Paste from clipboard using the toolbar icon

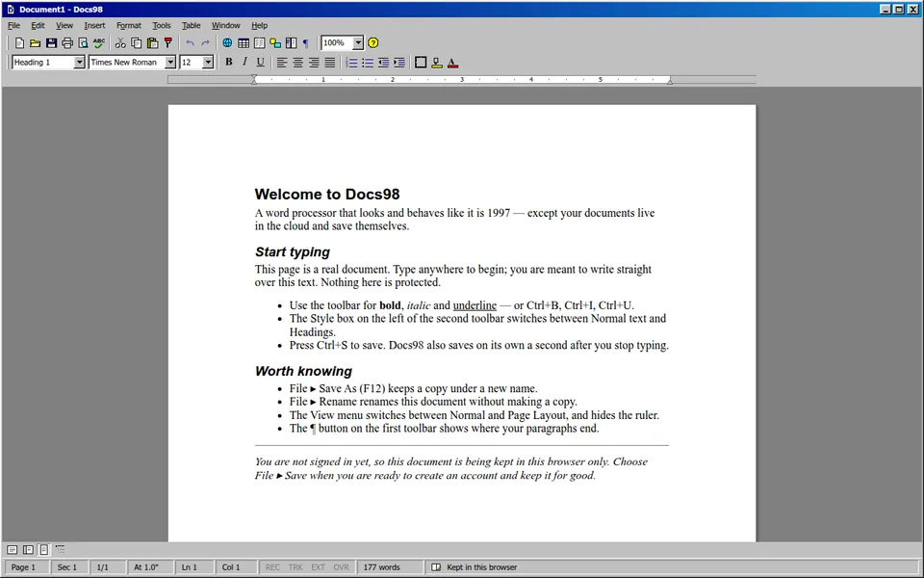pos(152,43)
